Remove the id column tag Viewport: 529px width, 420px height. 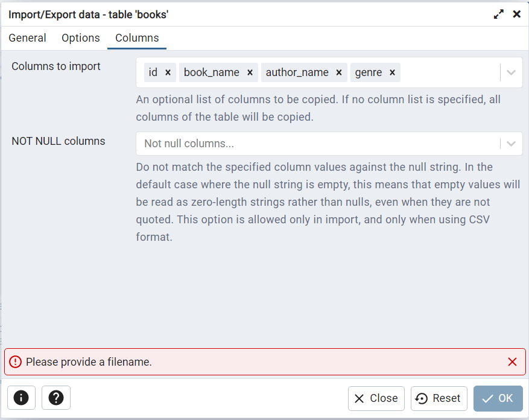pyautogui.click(x=168, y=72)
